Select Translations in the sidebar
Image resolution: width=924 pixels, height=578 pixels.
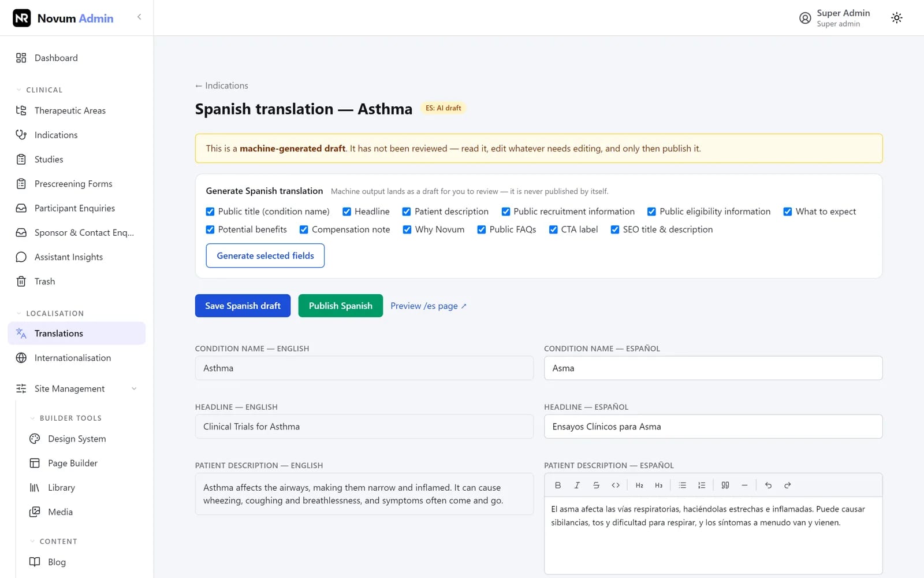click(x=77, y=334)
